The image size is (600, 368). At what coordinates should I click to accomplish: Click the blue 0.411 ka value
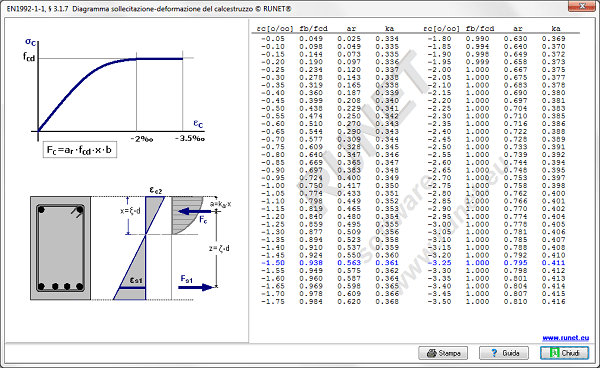(x=553, y=263)
